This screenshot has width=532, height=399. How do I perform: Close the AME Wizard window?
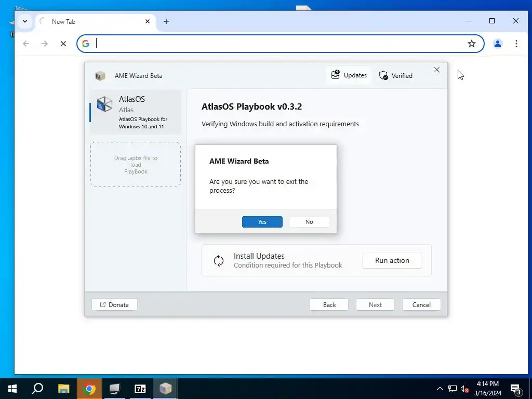click(436, 70)
